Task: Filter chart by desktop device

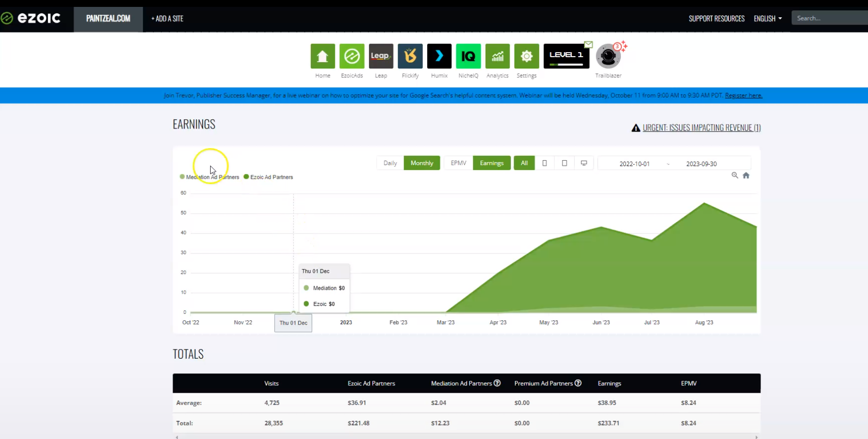Action: 584,163
